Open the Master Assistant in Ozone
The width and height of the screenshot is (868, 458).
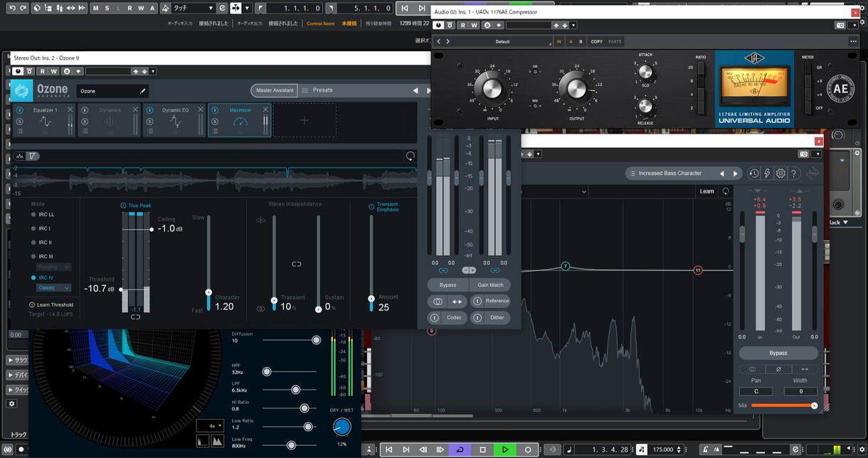pos(275,90)
